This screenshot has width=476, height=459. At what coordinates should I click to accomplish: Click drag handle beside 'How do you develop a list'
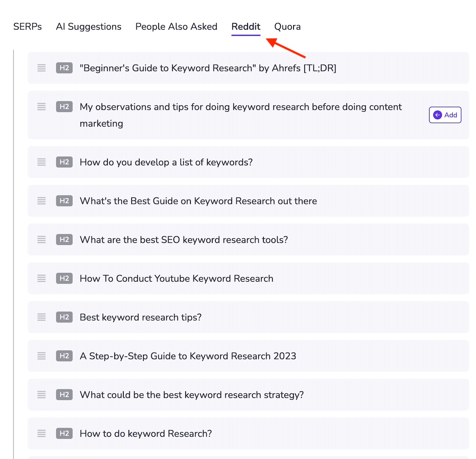(42, 162)
